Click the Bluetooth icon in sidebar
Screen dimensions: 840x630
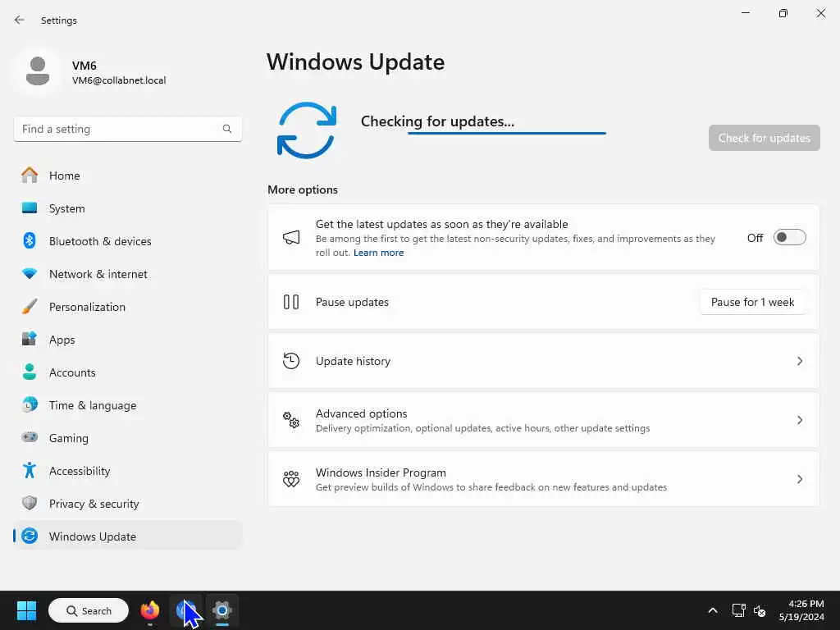click(30, 240)
